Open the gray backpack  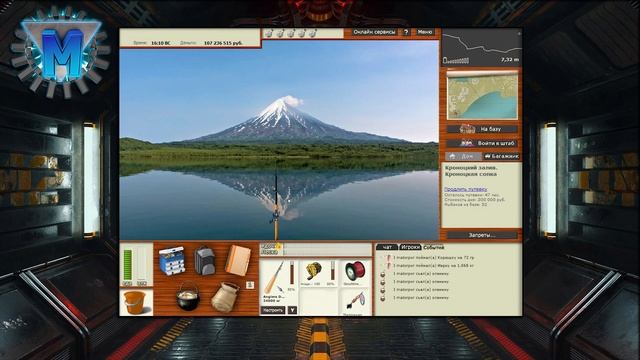click(x=204, y=260)
